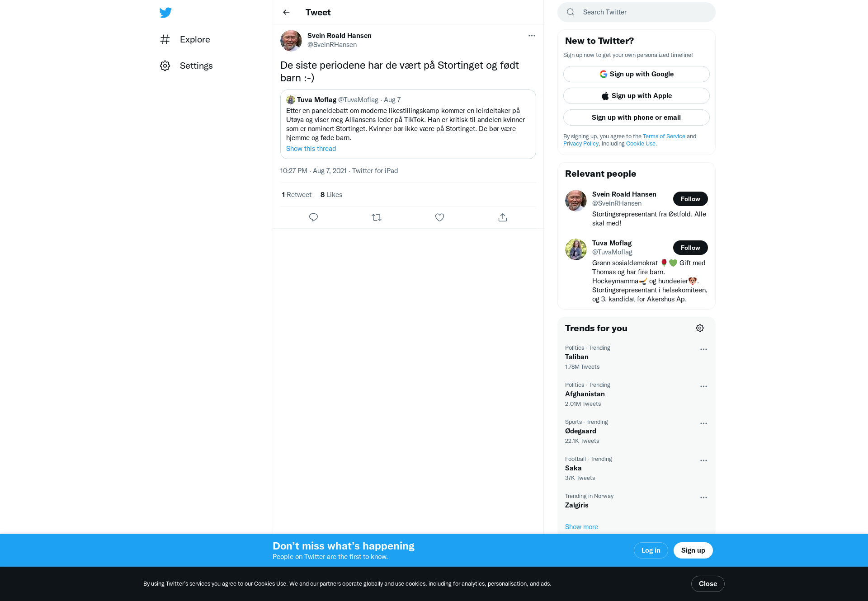Like the tweet with the heart icon
Screen dimensions: 868x601
[x=439, y=217]
